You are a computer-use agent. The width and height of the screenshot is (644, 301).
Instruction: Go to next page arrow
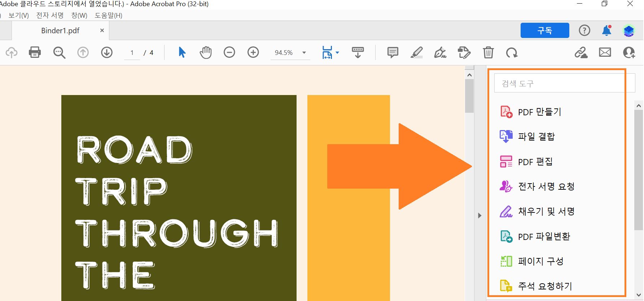107,53
